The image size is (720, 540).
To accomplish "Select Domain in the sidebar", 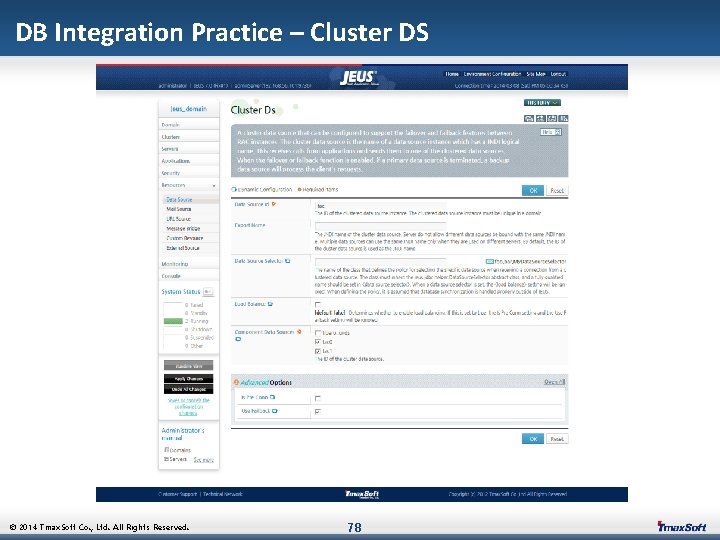I will pyautogui.click(x=189, y=125).
